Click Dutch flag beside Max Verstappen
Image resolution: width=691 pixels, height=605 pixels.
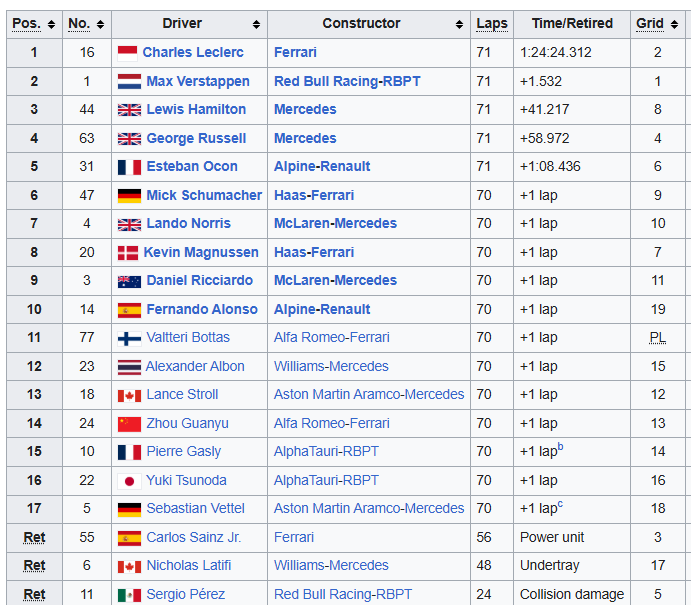click(x=130, y=82)
